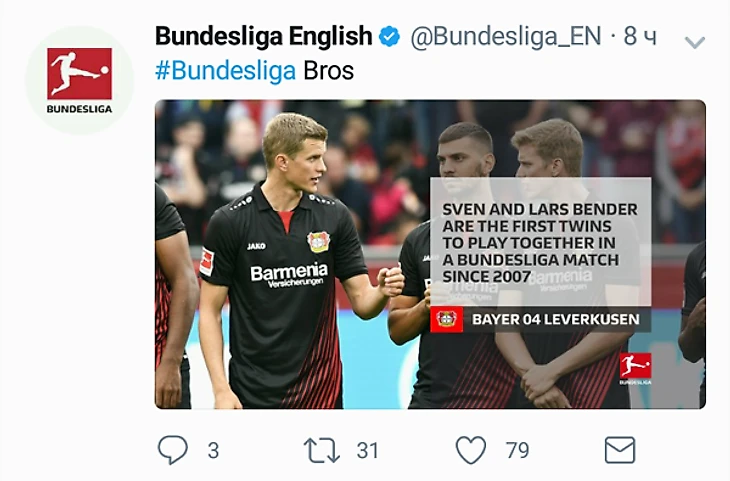730x481 pixels.
Task: Visit the @Bundesliga_EN handle
Action: [x=506, y=36]
